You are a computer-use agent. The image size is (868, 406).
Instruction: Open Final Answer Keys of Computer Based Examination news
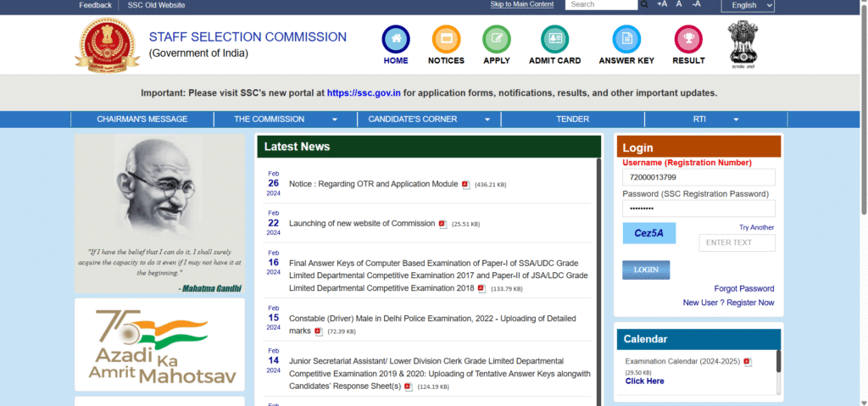coord(438,275)
